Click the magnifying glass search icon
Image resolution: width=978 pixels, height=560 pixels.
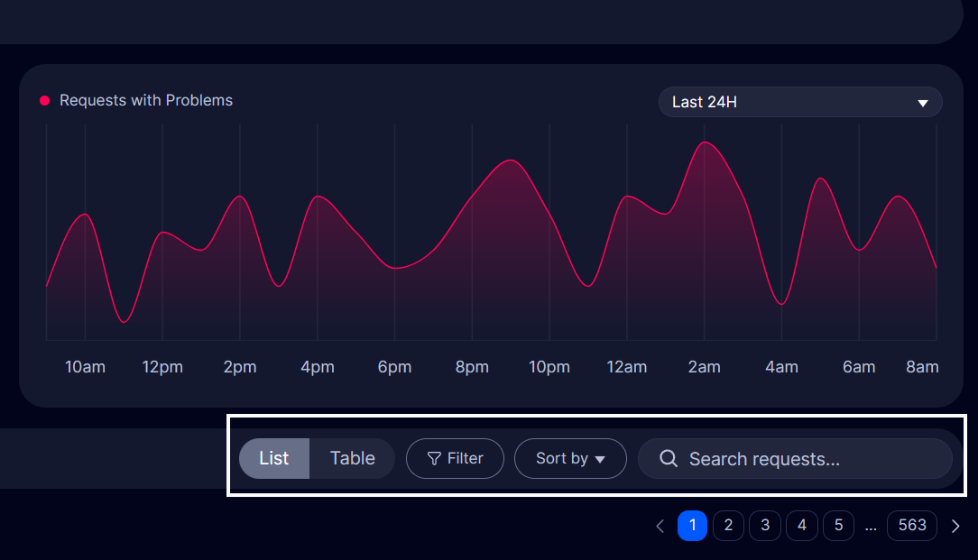(669, 458)
